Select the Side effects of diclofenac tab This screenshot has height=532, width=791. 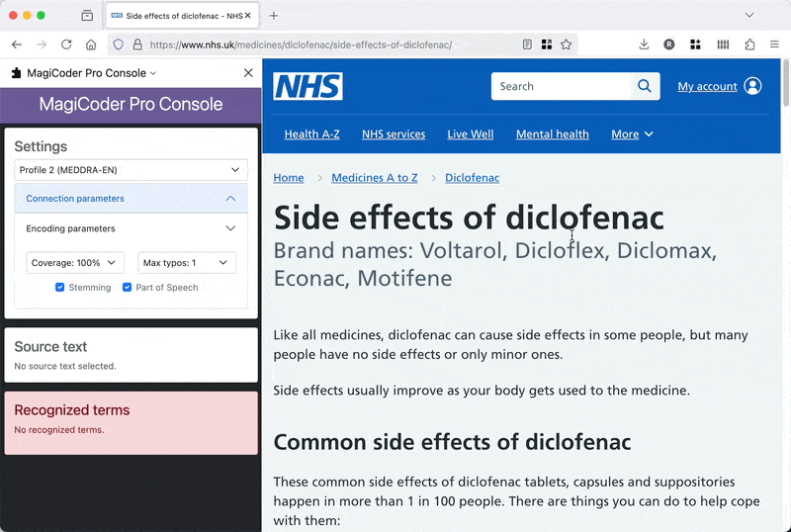click(x=182, y=16)
